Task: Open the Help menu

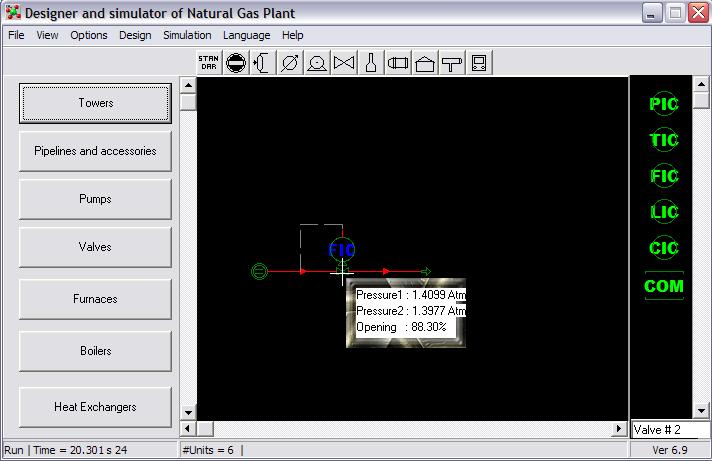Action: 292,35
